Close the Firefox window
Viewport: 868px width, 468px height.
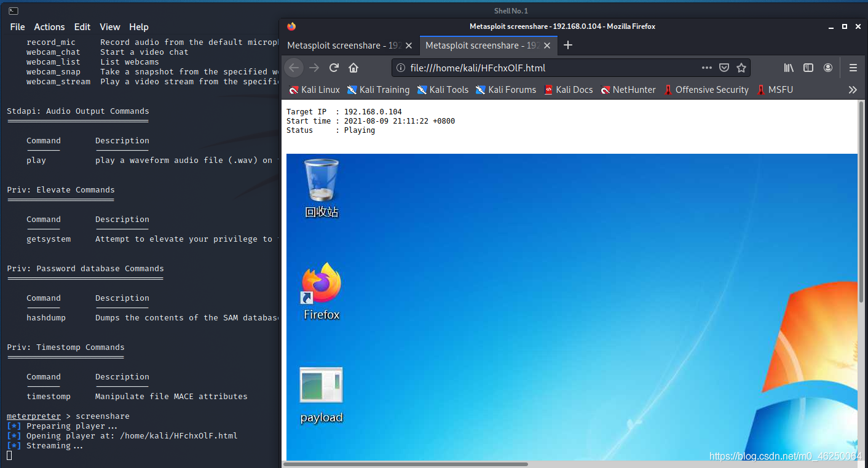[x=857, y=26]
